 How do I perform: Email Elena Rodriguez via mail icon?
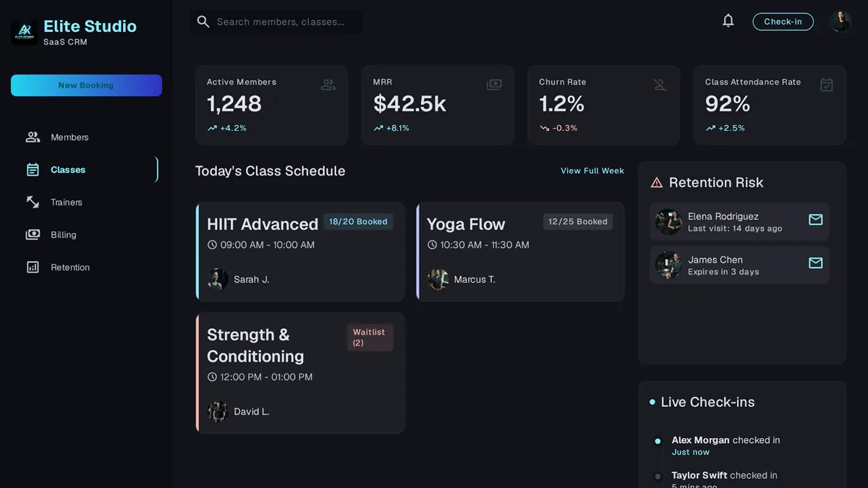coord(816,220)
